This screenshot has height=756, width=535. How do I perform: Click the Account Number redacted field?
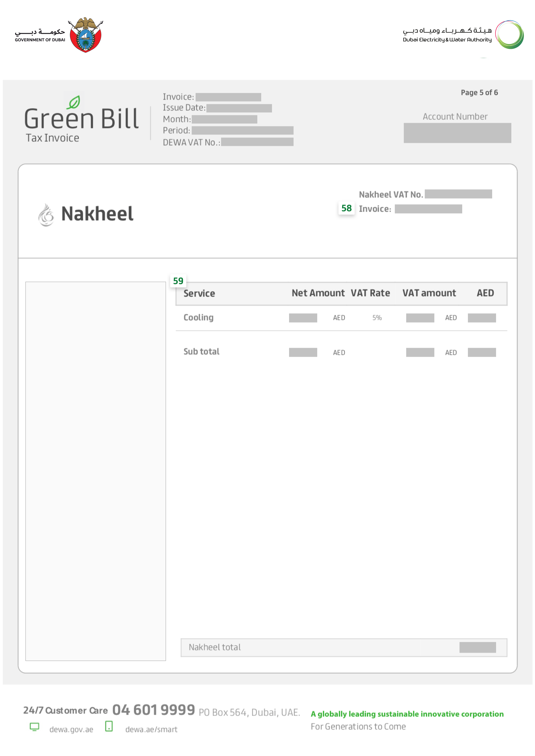(x=457, y=133)
